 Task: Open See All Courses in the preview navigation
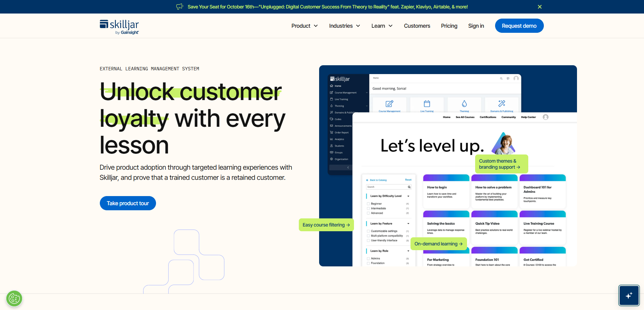pyautogui.click(x=465, y=117)
